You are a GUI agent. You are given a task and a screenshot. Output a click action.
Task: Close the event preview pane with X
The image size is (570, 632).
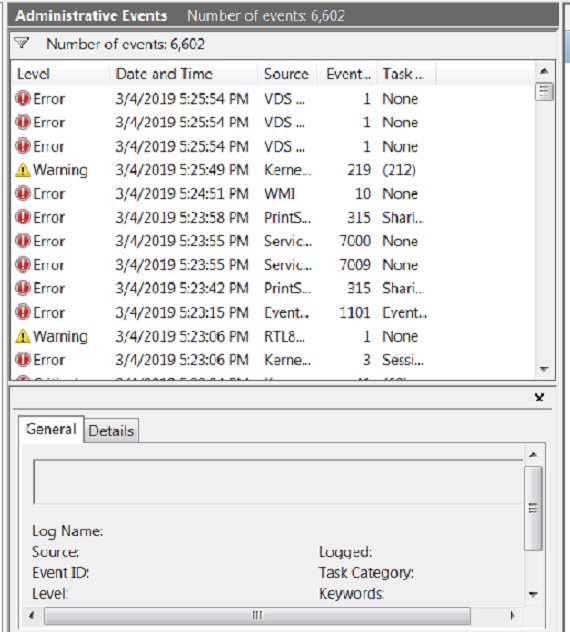[539, 397]
